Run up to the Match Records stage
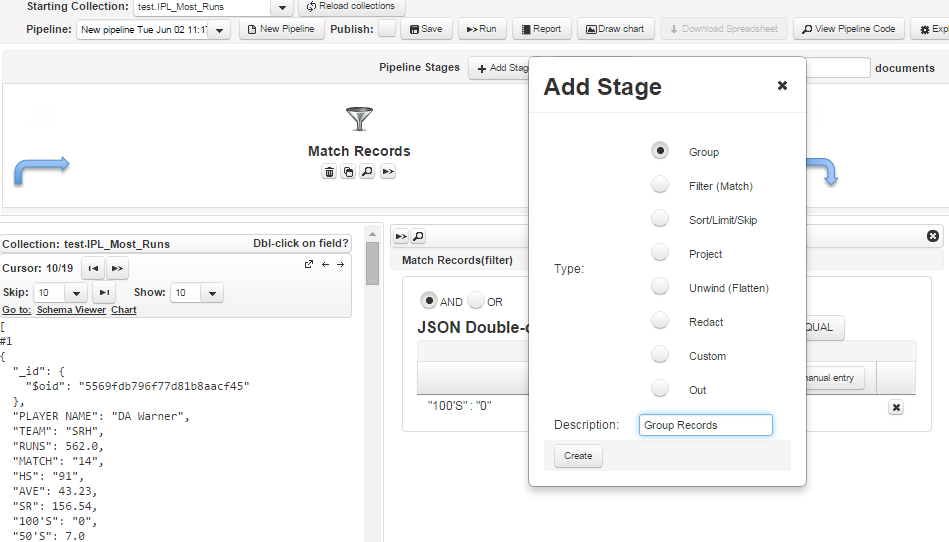The width and height of the screenshot is (949, 542). tap(388, 172)
